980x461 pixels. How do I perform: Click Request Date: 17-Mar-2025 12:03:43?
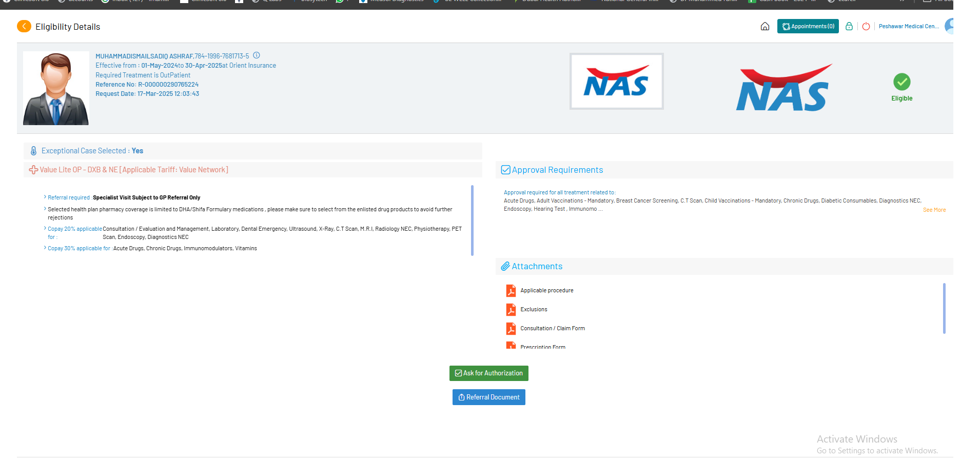(x=147, y=94)
